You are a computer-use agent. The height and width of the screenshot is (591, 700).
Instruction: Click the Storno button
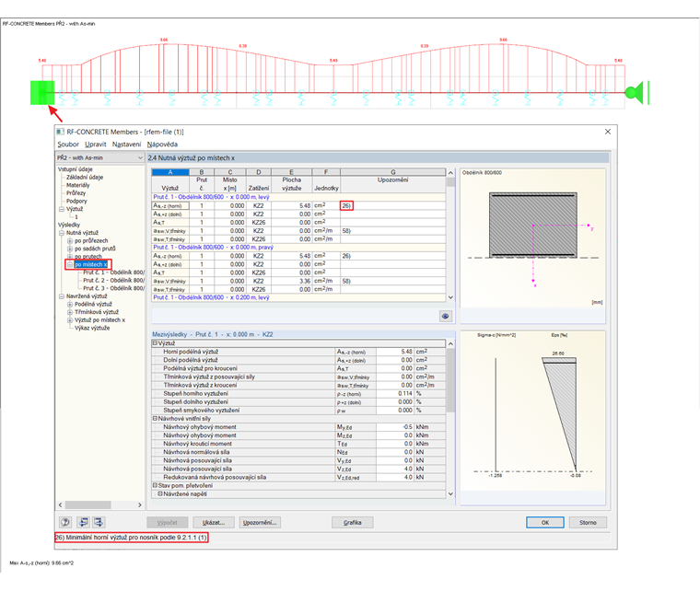coord(588,522)
